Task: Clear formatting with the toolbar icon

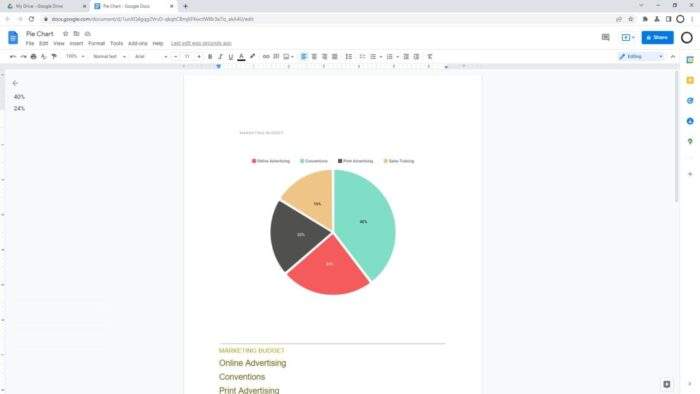Action: click(x=429, y=57)
